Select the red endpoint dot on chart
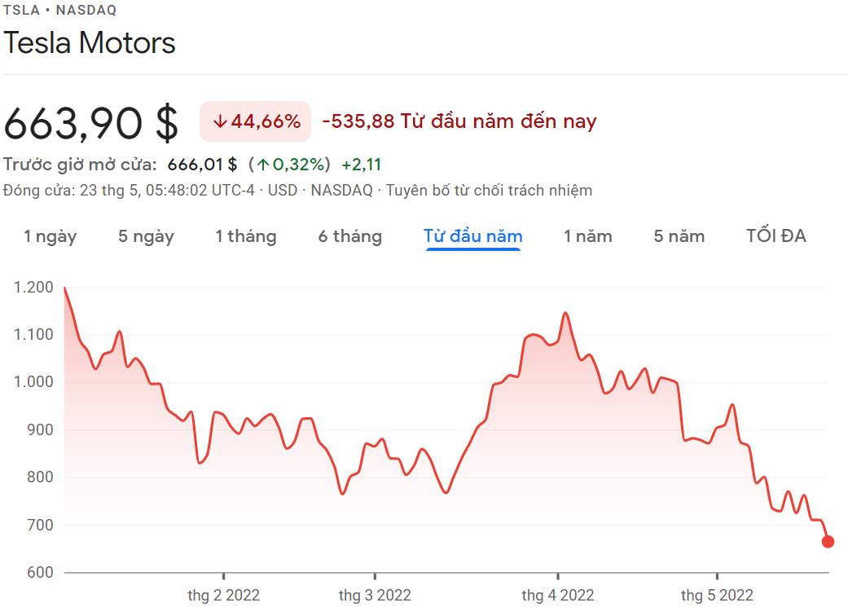Screen dimensions: 848x616 point(828,541)
